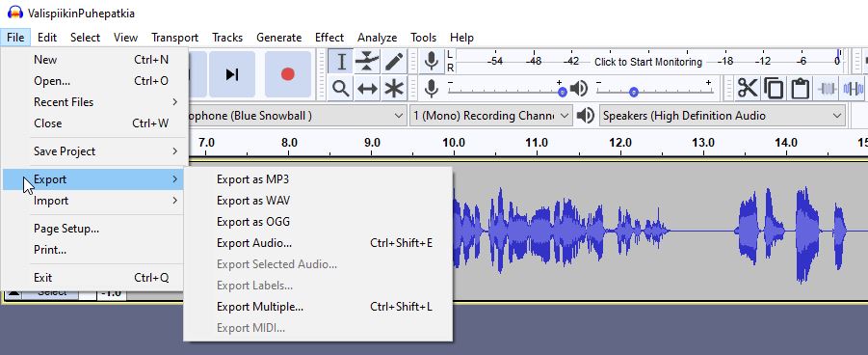Click the microphone icon beside recording volume slider
The height and width of the screenshot is (355, 868).
click(x=432, y=88)
